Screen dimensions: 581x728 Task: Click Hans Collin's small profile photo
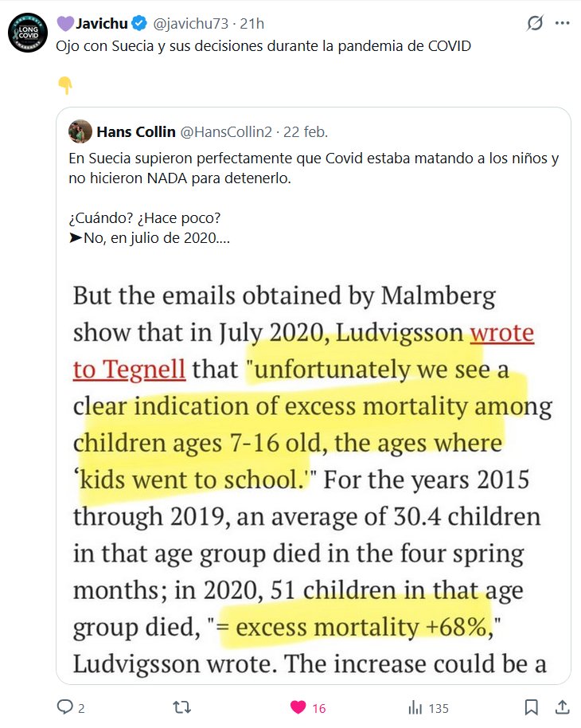click(x=80, y=131)
